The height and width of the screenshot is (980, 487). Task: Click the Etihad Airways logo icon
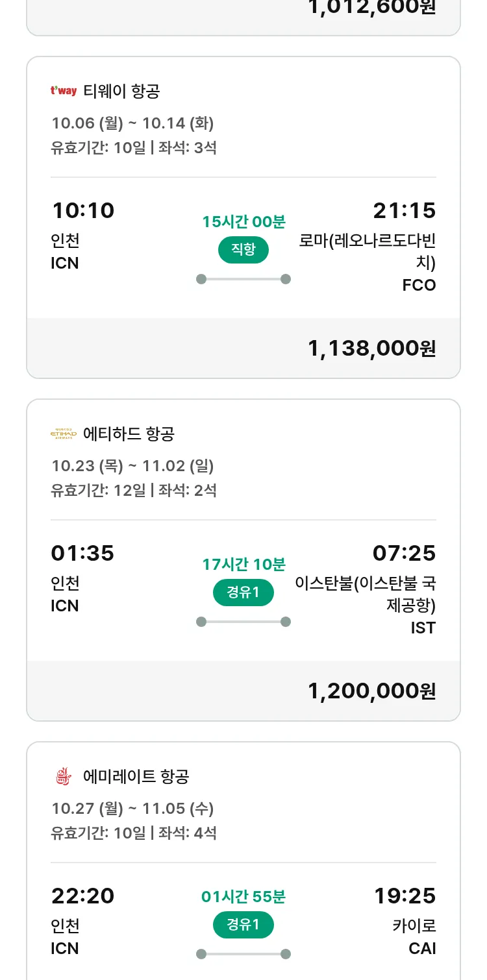[x=64, y=434]
